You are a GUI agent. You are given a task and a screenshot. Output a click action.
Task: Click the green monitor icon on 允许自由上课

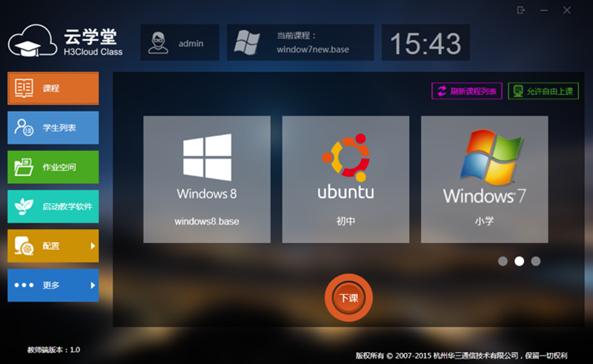click(518, 91)
